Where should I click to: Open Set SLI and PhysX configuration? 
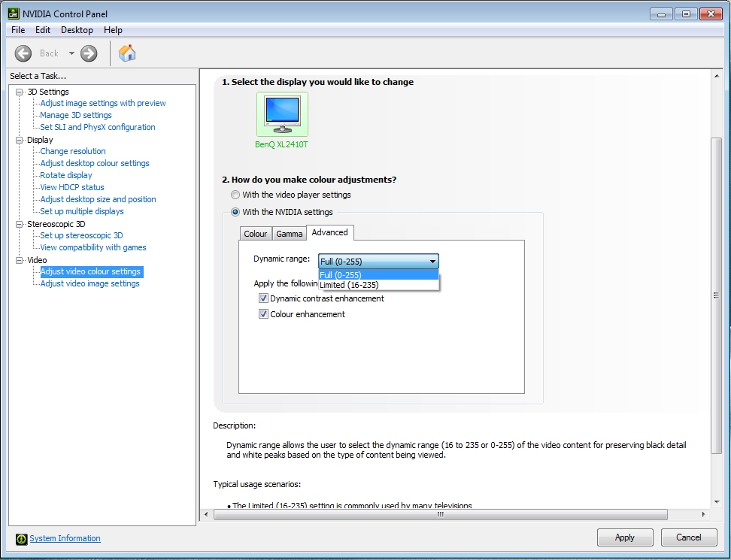point(98,127)
